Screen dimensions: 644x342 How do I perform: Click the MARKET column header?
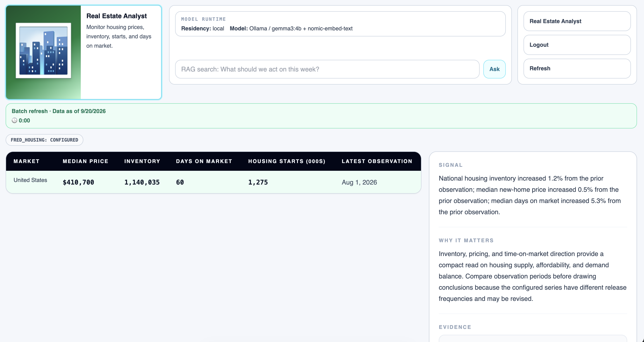coord(26,161)
